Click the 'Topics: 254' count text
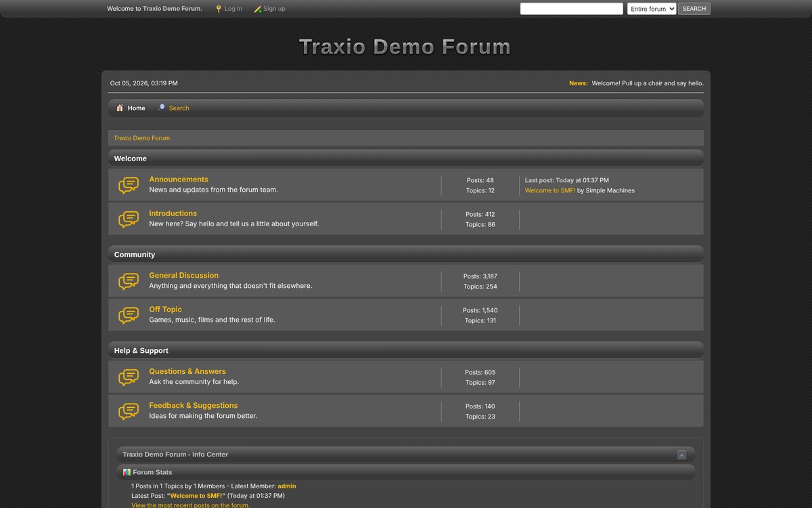 click(480, 287)
